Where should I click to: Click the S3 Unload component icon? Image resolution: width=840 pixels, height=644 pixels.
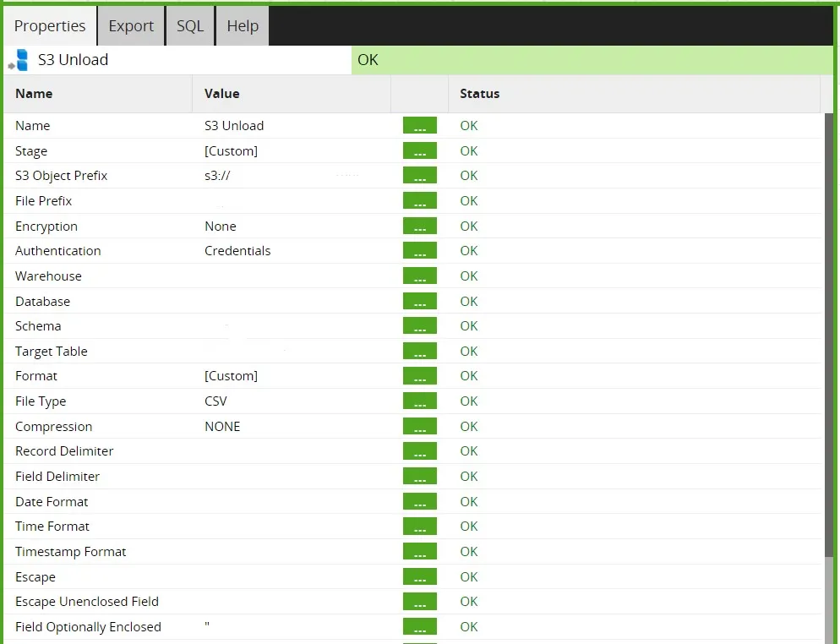pyautogui.click(x=19, y=60)
